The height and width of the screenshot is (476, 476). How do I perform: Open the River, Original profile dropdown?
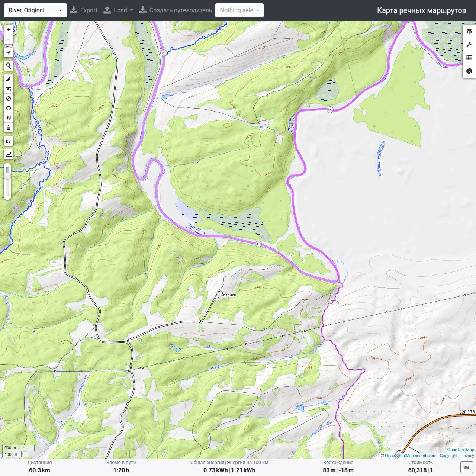[35, 10]
